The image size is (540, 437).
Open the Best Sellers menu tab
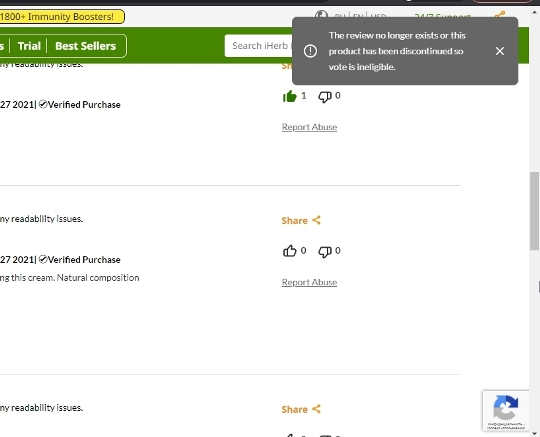click(85, 46)
